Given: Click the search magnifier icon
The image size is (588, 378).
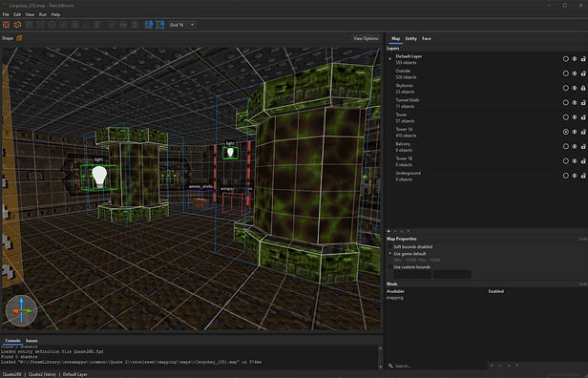Looking at the screenshot, I should coord(390,366).
